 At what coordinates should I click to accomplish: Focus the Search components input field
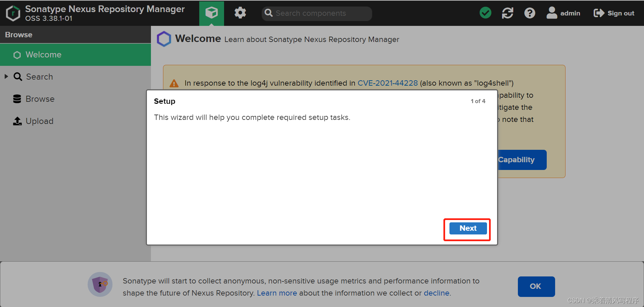317,13
